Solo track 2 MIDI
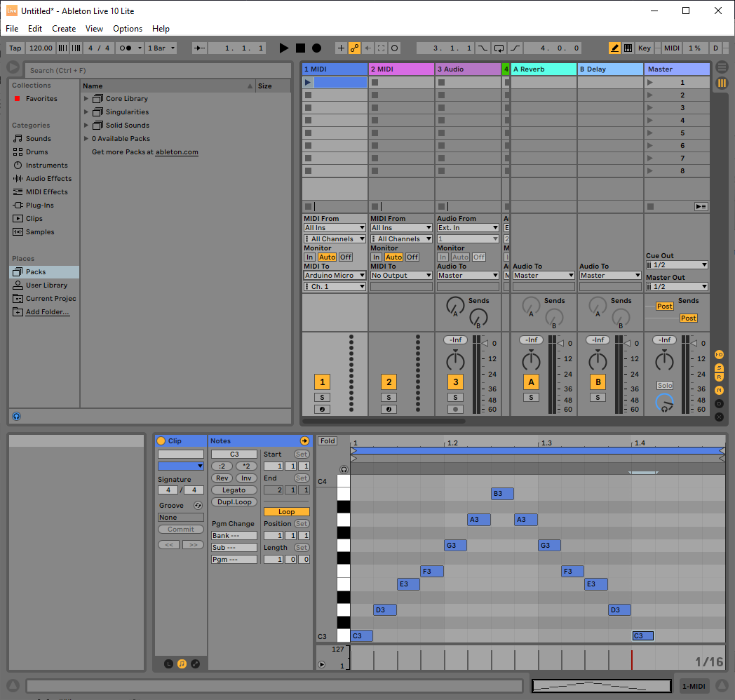Screen dimensions: 735x700 (x=389, y=398)
